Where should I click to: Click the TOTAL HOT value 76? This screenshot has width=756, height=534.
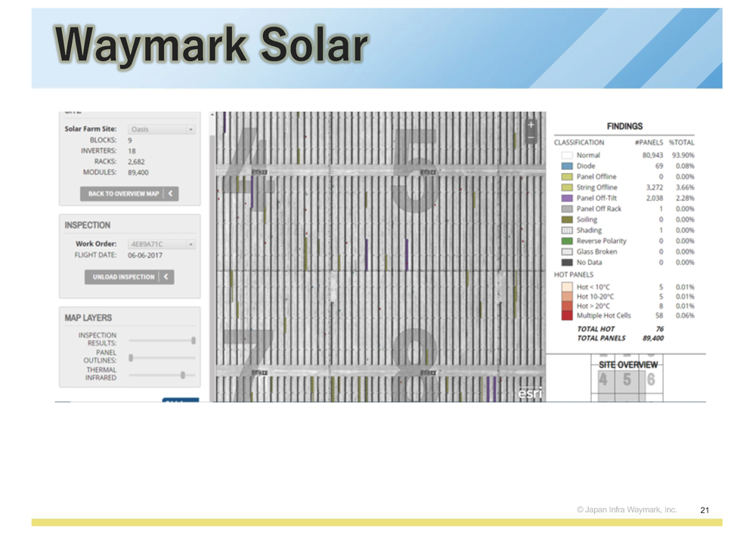660,329
